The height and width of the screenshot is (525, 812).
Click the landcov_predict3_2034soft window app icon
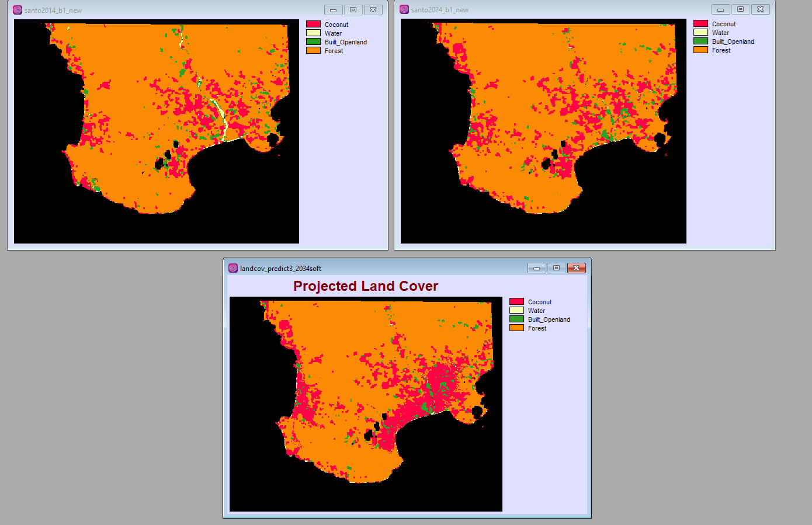233,268
